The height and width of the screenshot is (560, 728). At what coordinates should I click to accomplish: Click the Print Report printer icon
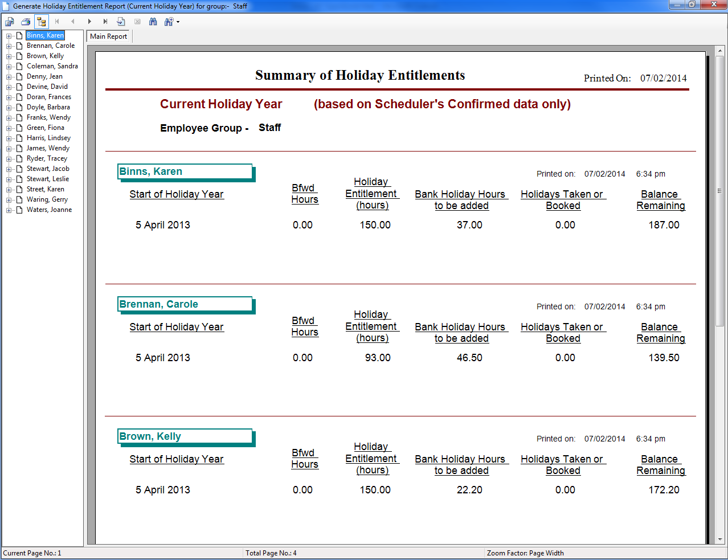(x=26, y=22)
